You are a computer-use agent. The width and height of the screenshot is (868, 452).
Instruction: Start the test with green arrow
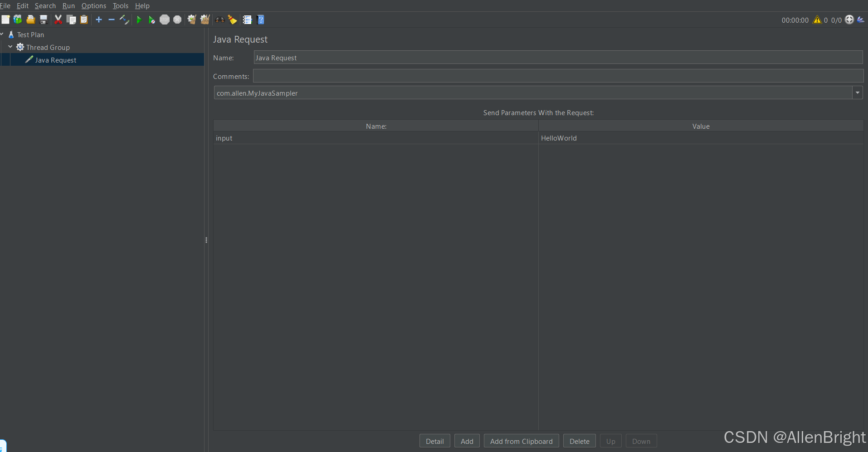coord(139,19)
